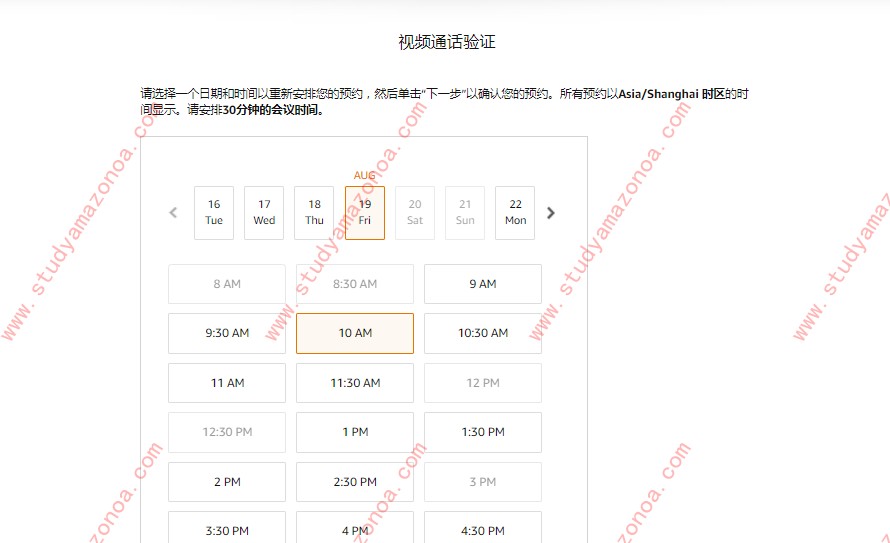Book the 1 PM time slot

pyautogui.click(x=355, y=432)
